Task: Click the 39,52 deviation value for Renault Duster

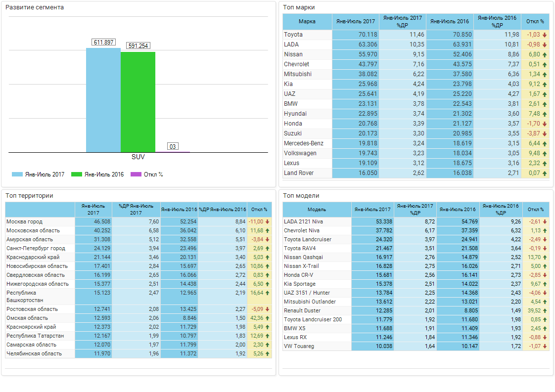Action: point(534,310)
